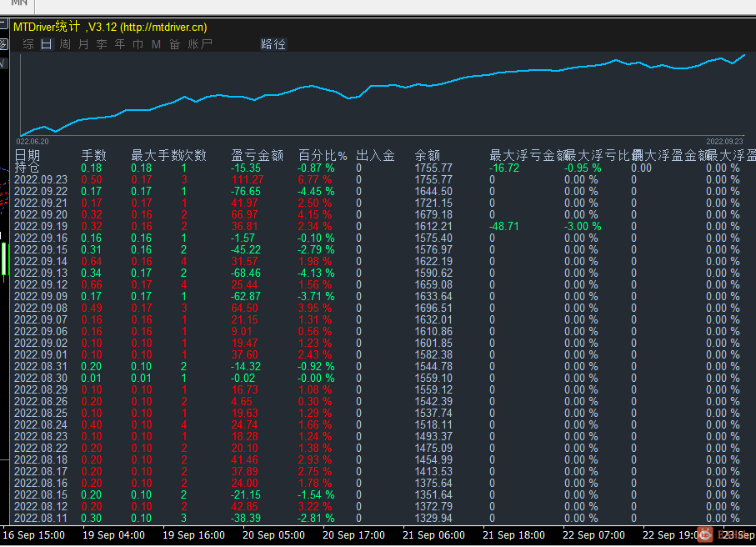This screenshot has height=547, width=756.
Task: Click the 日期 column header
Action: (x=28, y=155)
